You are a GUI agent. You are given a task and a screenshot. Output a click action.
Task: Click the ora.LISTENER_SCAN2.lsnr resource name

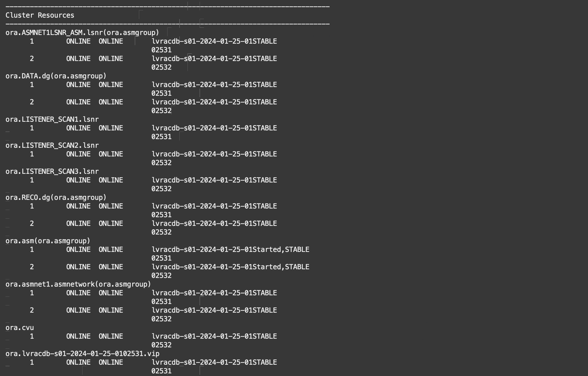point(52,145)
